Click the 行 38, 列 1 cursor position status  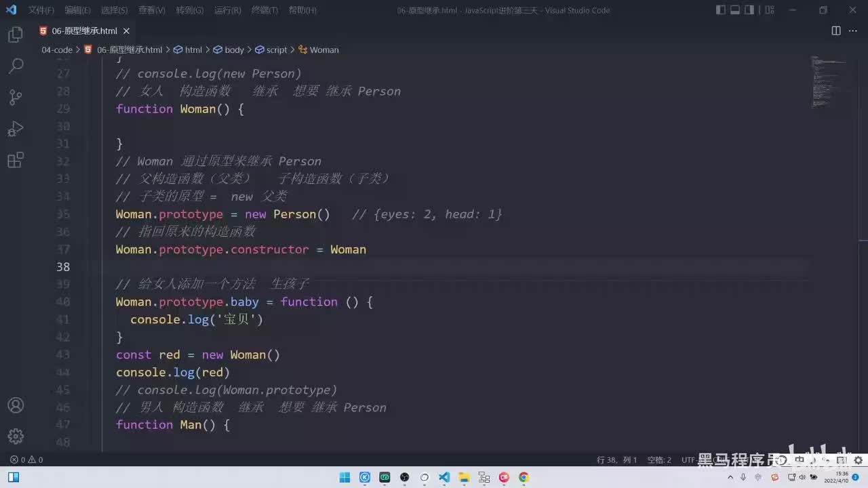point(616,460)
